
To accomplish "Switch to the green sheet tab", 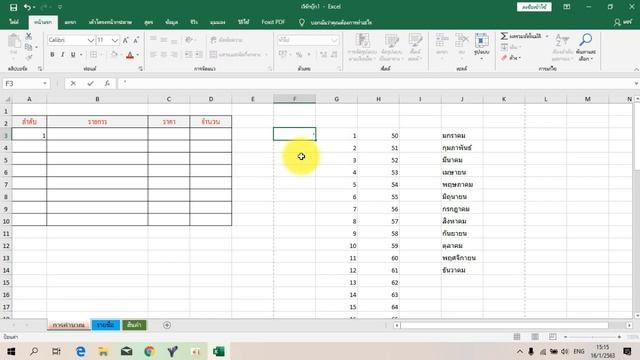I will tap(134, 325).
